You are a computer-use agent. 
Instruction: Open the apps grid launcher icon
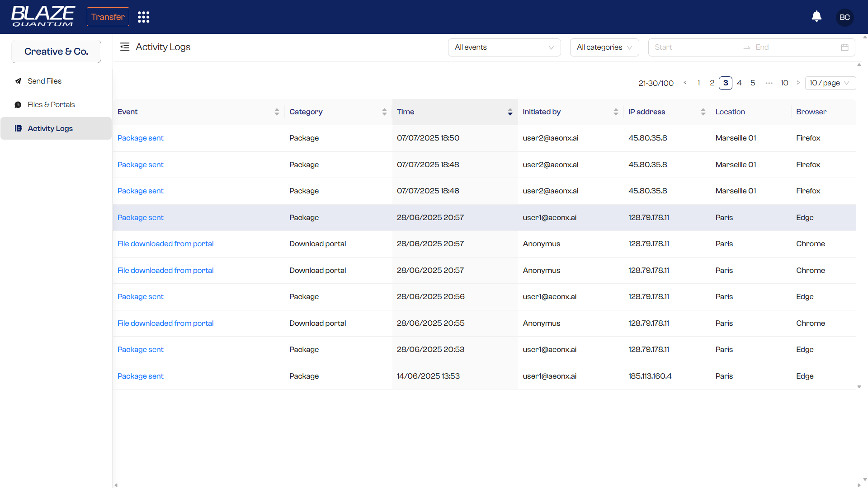143,17
